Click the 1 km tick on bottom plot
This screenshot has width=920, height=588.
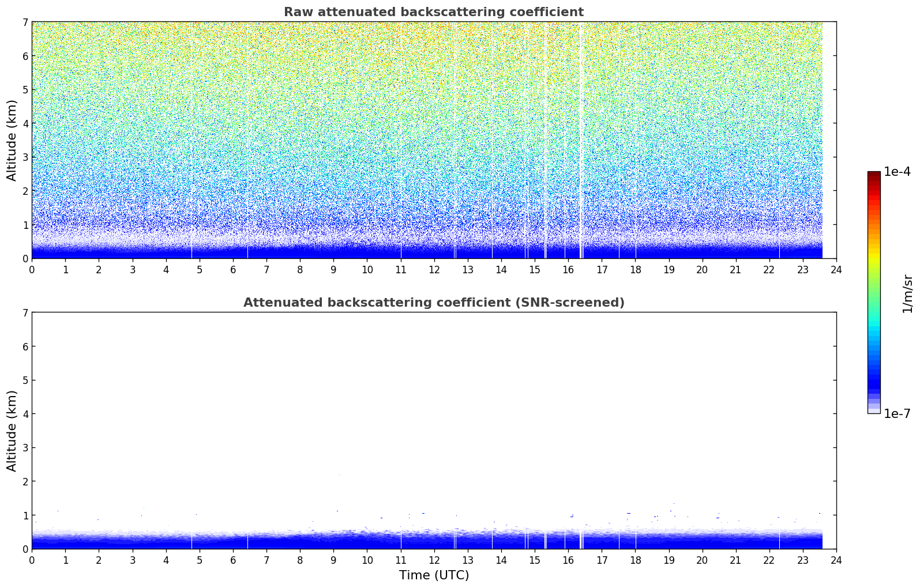(25, 515)
